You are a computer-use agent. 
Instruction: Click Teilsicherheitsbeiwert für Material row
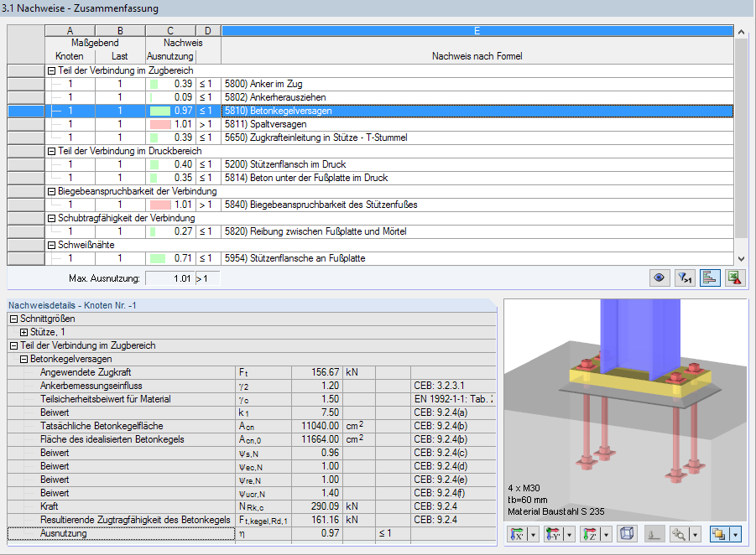[252, 399]
